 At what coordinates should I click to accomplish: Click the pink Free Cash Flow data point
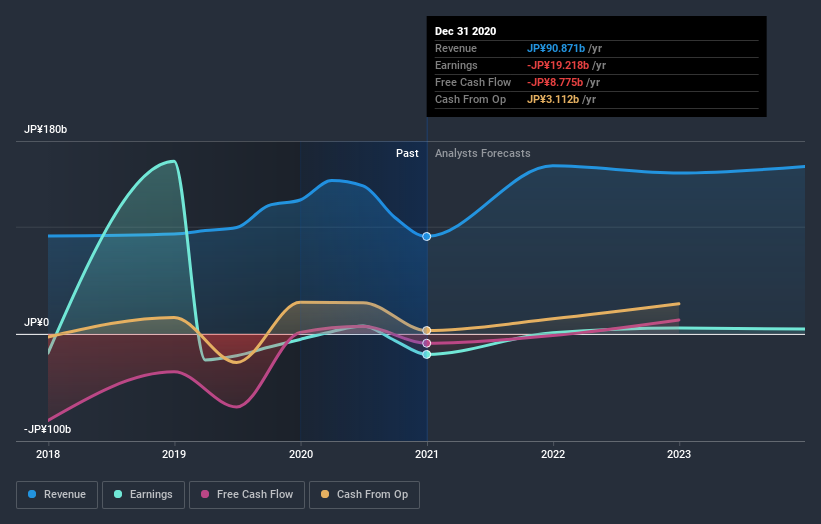[x=427, y=343]
